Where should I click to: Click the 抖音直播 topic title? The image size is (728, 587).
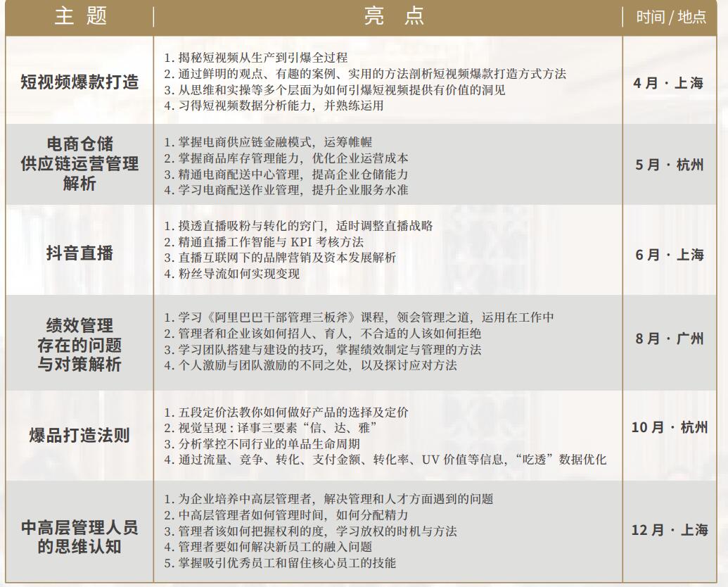click(80, 253)
